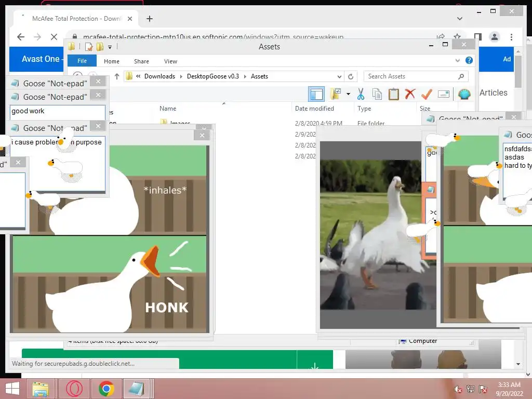Open Customize Quick Access Toolbar dropdown

coord(110,47)
